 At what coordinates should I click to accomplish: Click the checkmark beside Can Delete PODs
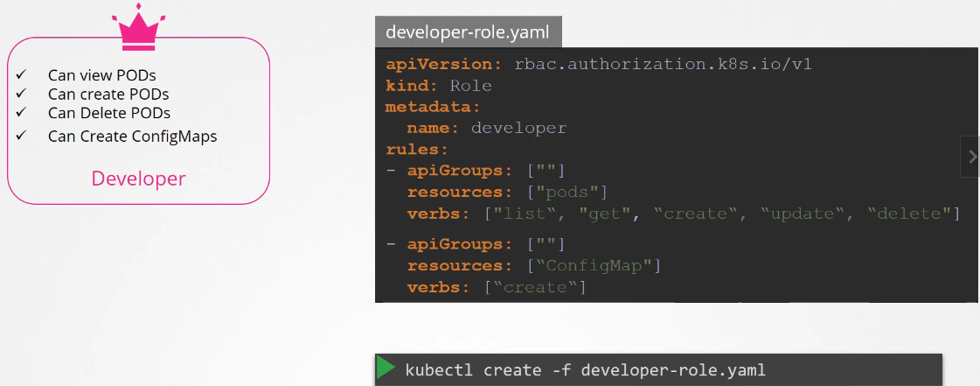tap(21, 113)
